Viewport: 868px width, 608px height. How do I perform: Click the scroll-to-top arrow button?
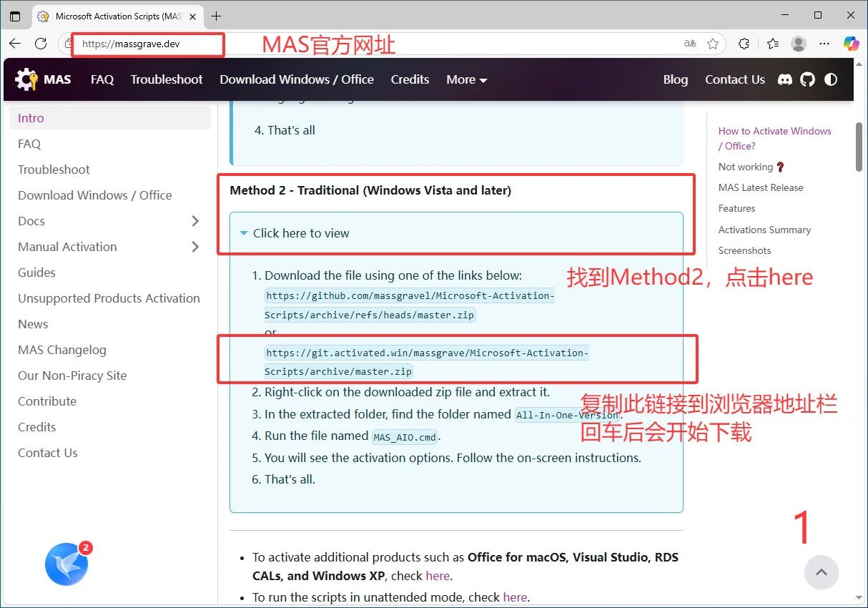pyautogui.click(x=822, y=572)
